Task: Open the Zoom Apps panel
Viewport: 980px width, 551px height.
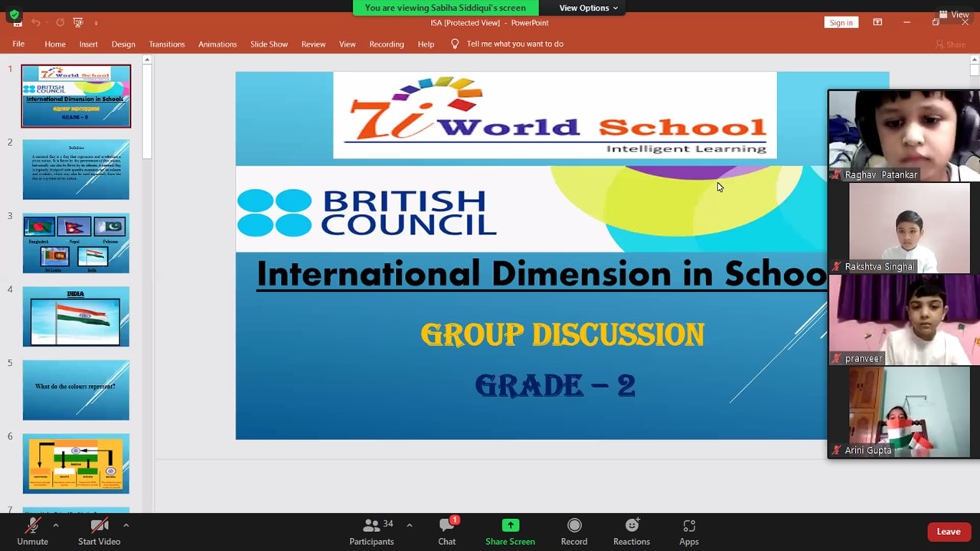Action: (x=689, y=532)
